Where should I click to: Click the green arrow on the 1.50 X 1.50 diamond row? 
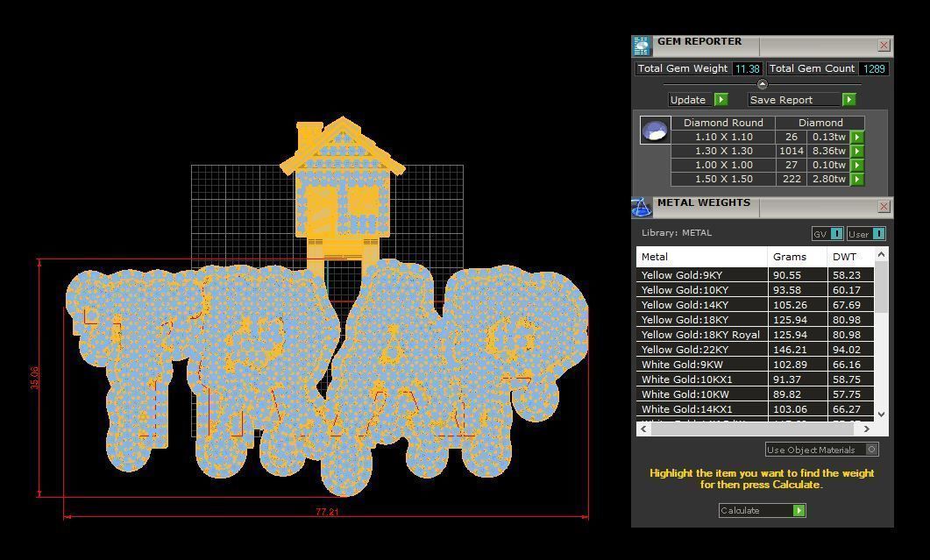[857, 179]
